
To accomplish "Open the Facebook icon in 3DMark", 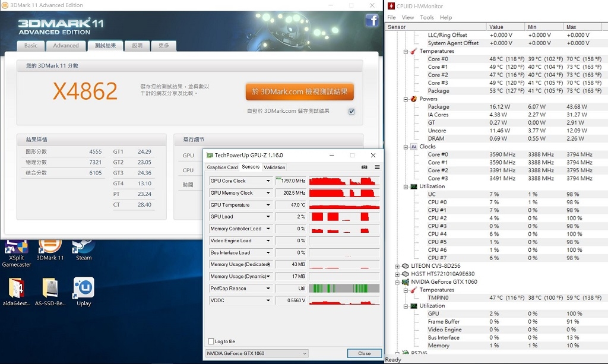I will coord(372,20).
